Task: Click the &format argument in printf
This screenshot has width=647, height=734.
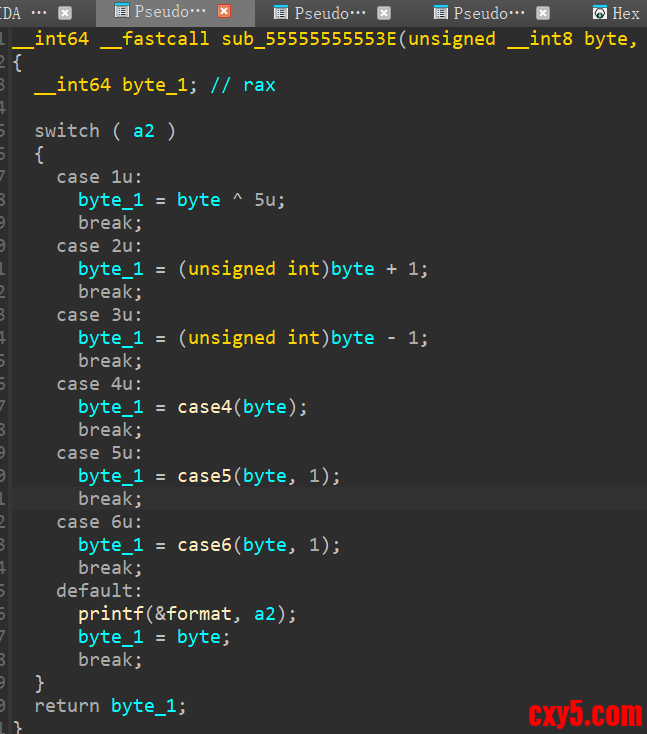Action: click(x=194, y=614)
